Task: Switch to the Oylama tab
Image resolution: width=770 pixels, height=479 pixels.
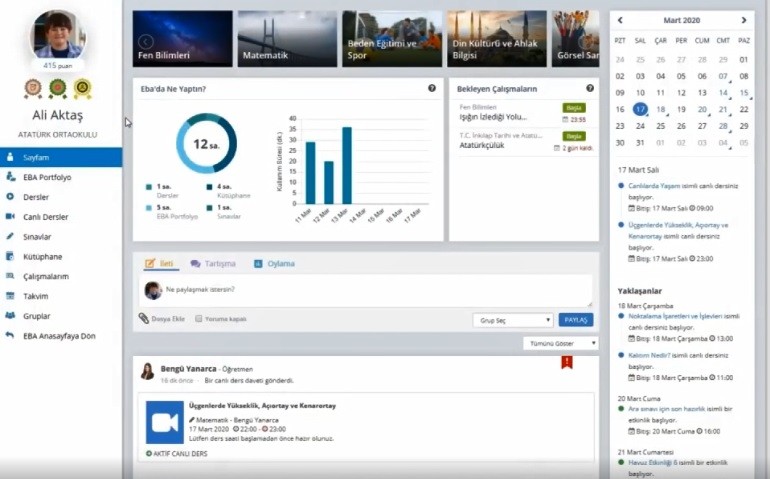Action: tap(274, 264)
